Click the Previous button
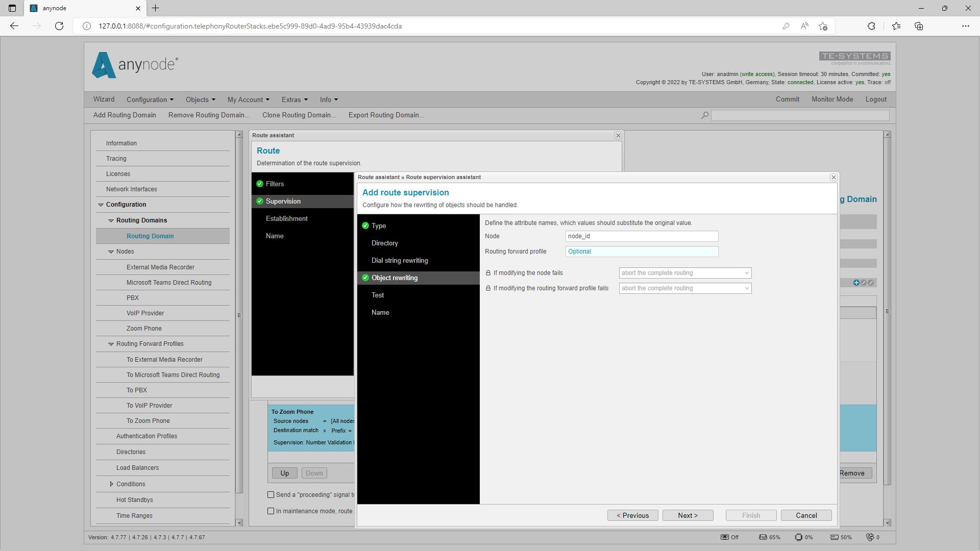 click(633, 516)
